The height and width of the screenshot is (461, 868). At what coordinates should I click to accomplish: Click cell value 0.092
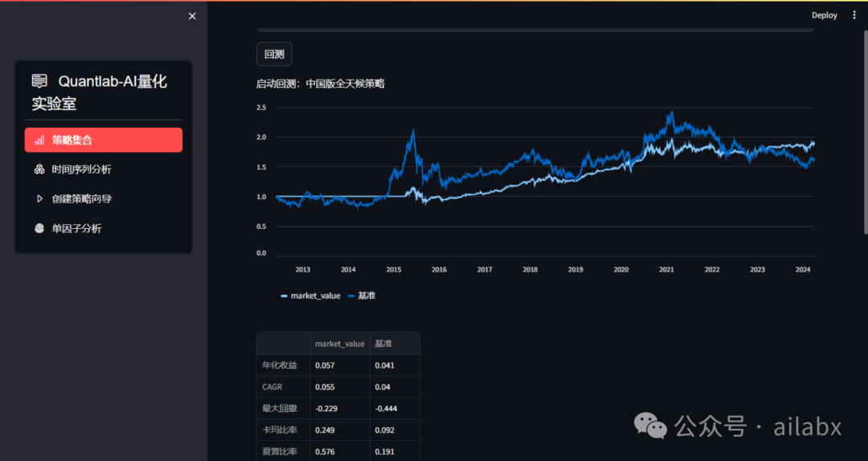point(395,430)
